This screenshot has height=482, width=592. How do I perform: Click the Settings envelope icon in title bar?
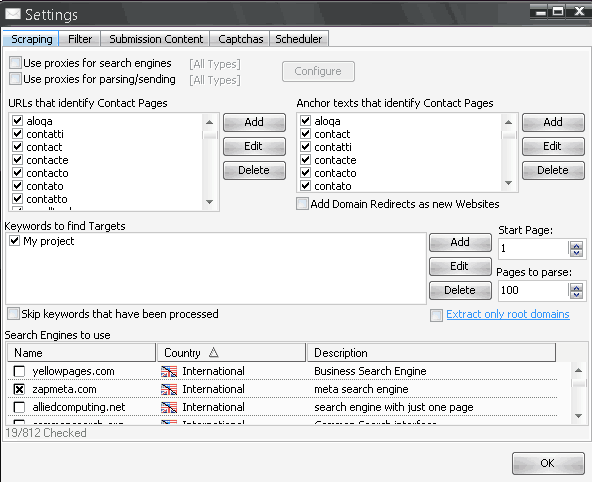[x=13, y=14]
